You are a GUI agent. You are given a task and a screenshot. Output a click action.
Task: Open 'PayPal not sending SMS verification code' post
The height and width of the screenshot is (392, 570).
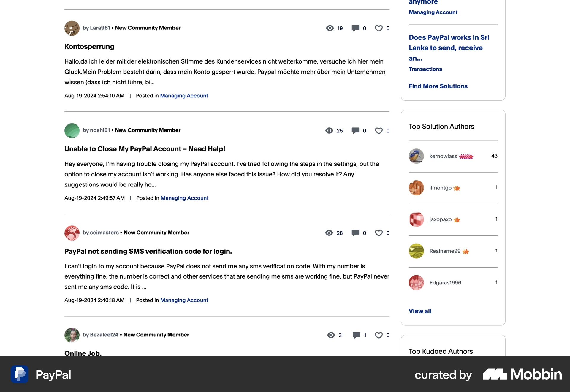point(148,251)
